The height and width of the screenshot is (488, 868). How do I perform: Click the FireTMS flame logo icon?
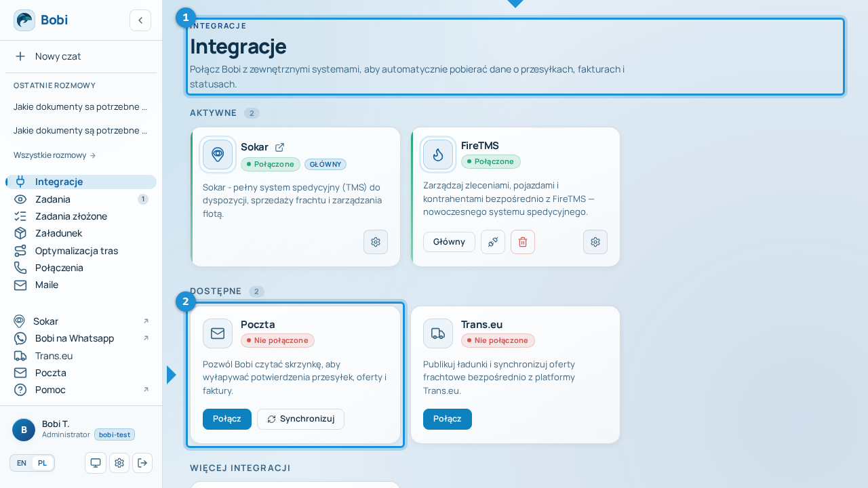point(438,155)
